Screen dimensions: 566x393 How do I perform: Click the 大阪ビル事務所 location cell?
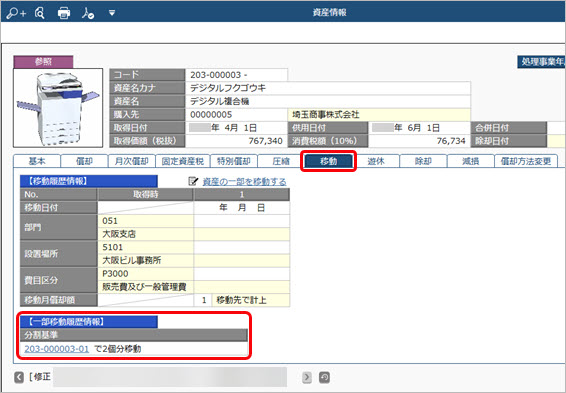145,260
